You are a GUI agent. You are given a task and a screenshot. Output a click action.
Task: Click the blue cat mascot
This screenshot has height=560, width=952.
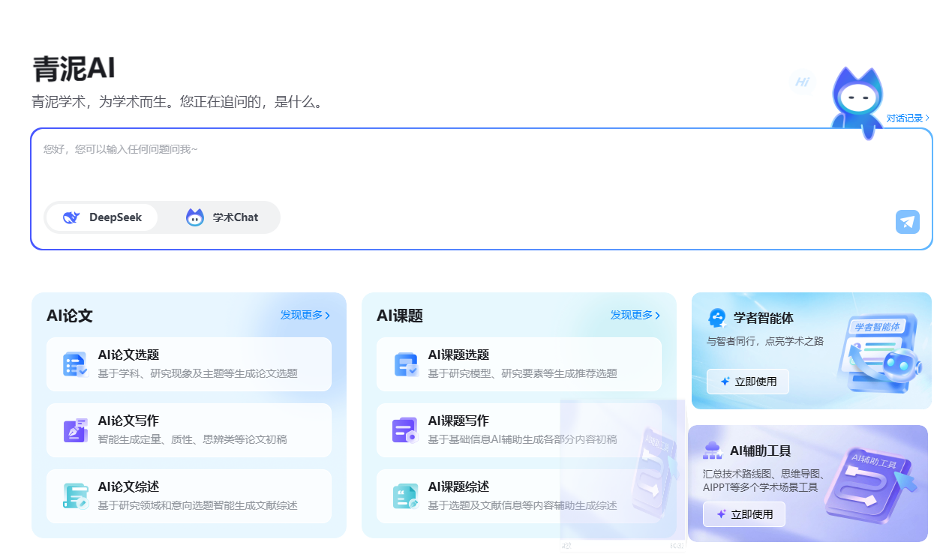(x=856, y=97)
